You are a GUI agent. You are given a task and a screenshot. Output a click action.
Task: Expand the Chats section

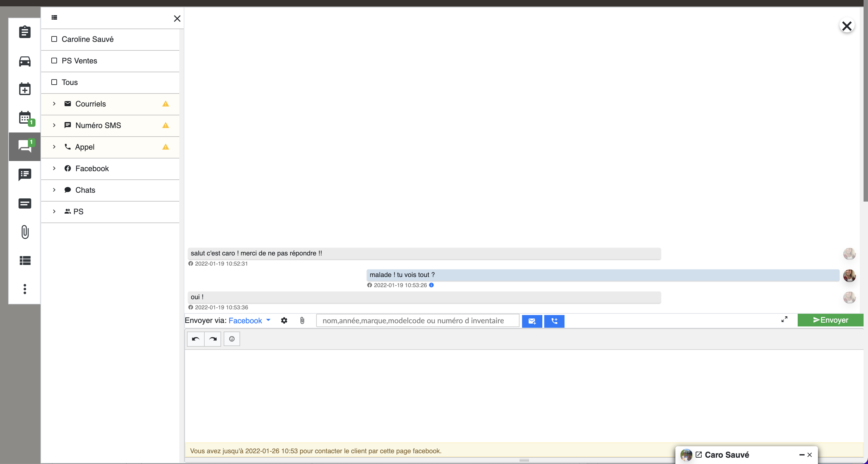point(54,190)
